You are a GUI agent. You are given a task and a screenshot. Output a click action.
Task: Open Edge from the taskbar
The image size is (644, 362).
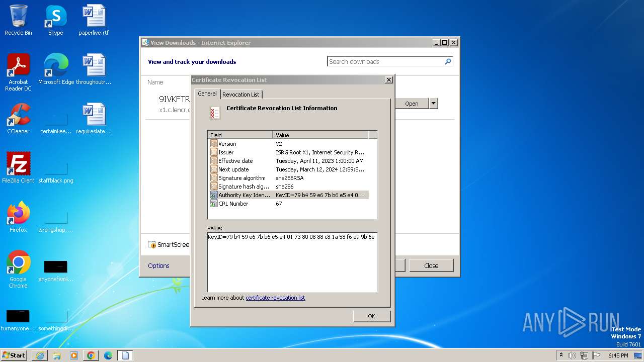108,355
